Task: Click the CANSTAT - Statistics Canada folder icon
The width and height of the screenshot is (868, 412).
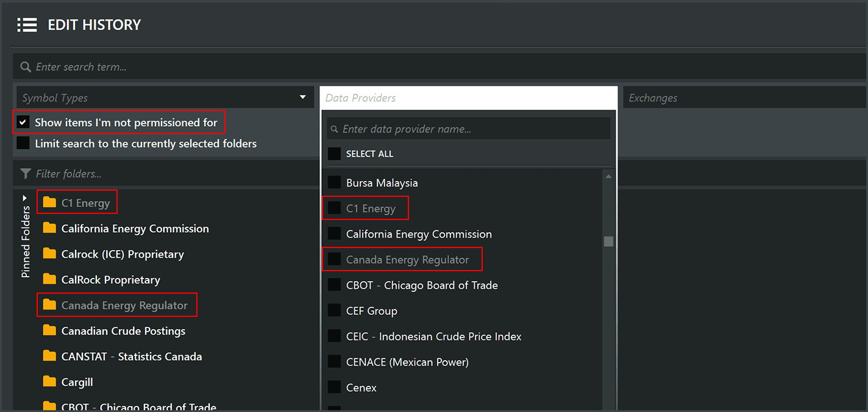Action: point(49,356)
